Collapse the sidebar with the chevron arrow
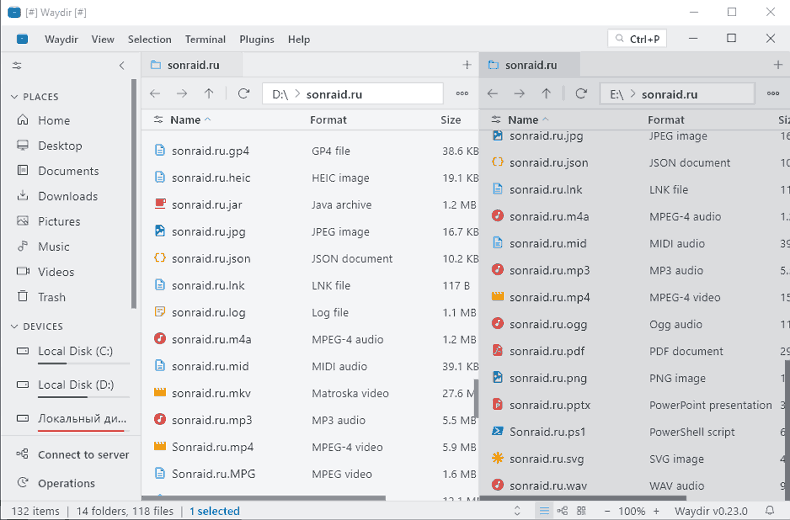Screen dimensions: 790x520 point(122,66)
